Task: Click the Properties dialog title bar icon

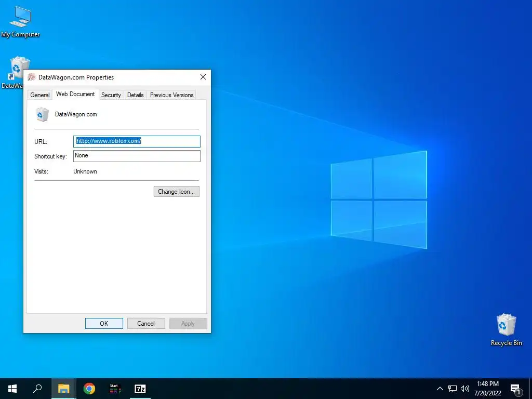Action: pyautogui.click(x=32, y=77)
